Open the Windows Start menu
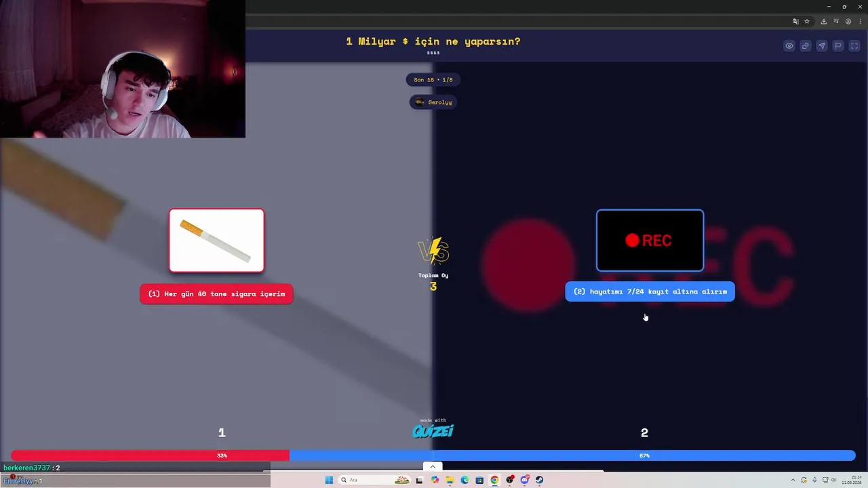868x488 pixels. click(329, 480)
